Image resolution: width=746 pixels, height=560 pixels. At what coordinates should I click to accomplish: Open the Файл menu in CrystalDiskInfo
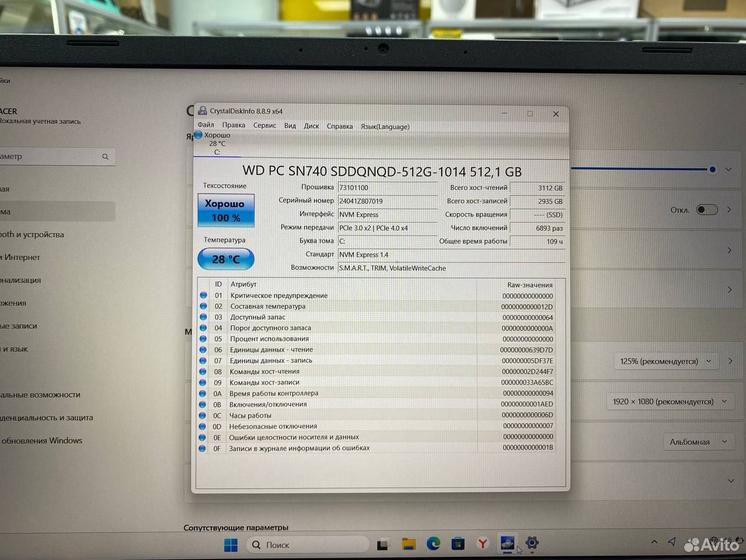point(206,125)
